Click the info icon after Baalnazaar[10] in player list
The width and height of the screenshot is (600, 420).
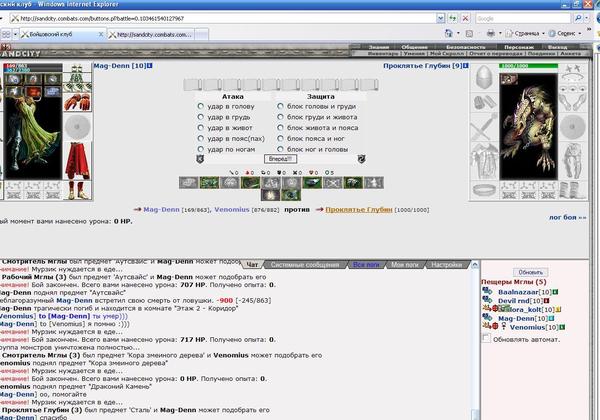[555, 292]
